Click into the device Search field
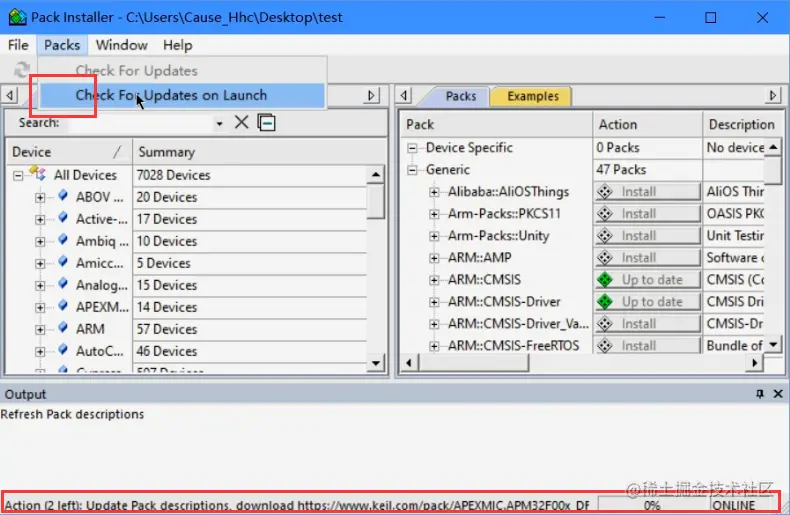This screenshot has width=790, height=515. (141, 123)
